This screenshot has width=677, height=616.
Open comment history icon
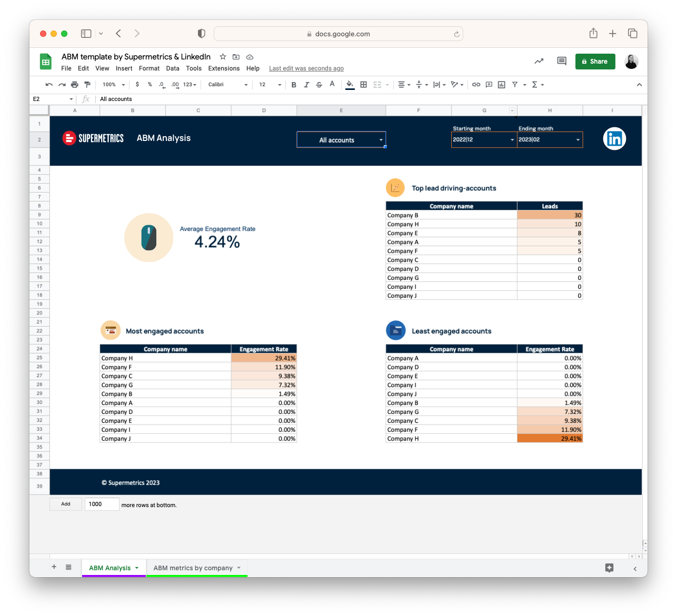pos(561,62)
